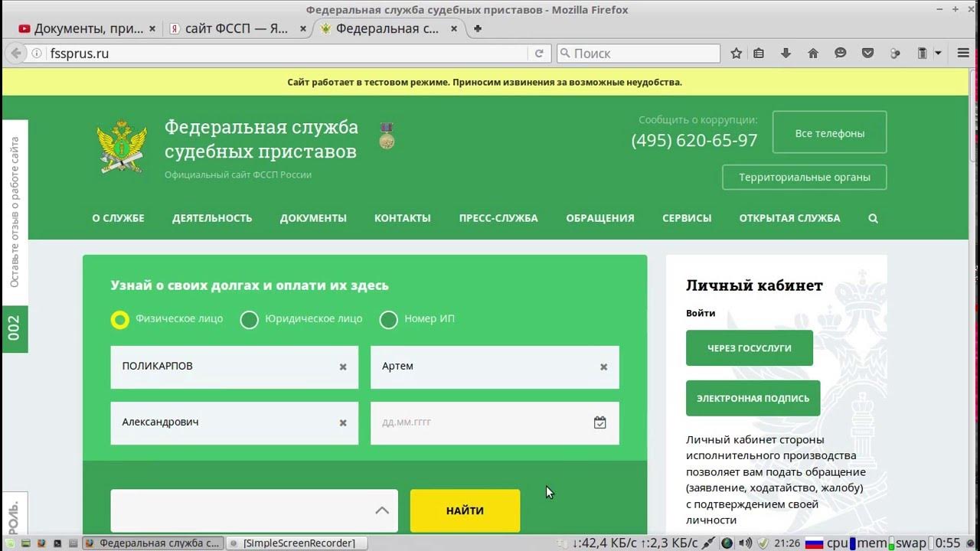Click the Все телефоны button
The width and height of the screenshot is (980, 551).
coord(830,132)
